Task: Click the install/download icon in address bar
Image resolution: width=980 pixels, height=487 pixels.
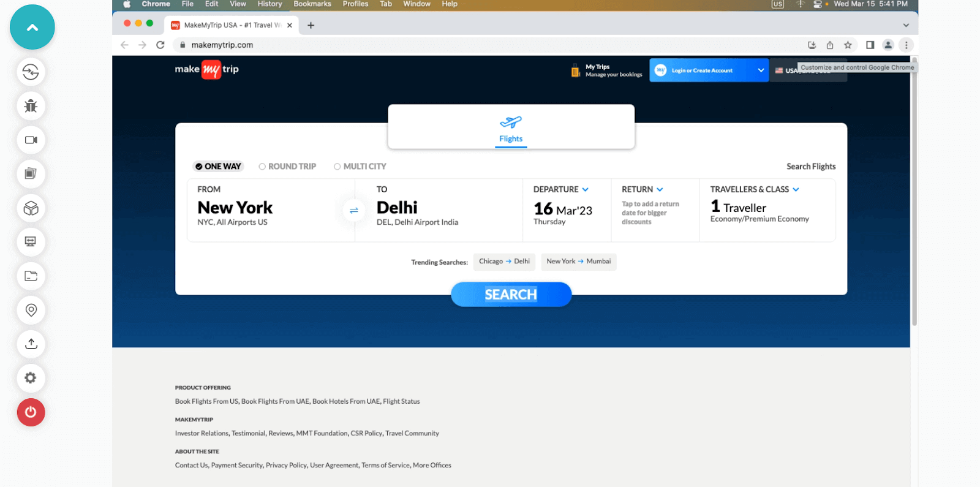Action: (x=812, y=45)
